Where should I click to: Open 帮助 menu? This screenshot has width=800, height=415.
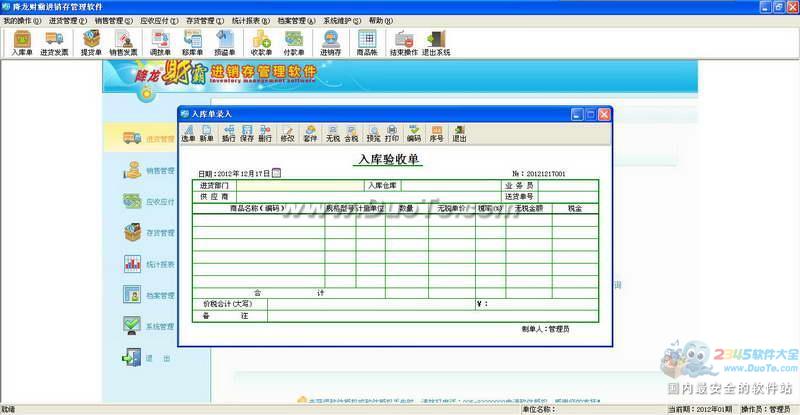[381, 20]
